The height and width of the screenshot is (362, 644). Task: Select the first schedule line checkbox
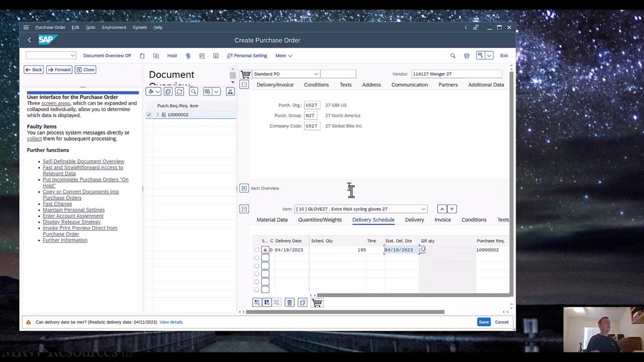point(257,250)
